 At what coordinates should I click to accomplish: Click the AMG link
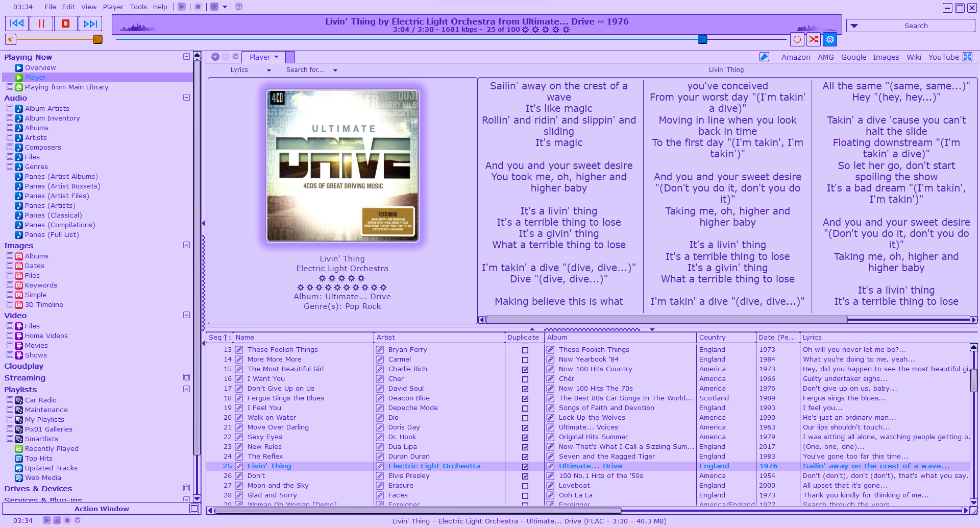pyautogui.click(x=825, y=57)
